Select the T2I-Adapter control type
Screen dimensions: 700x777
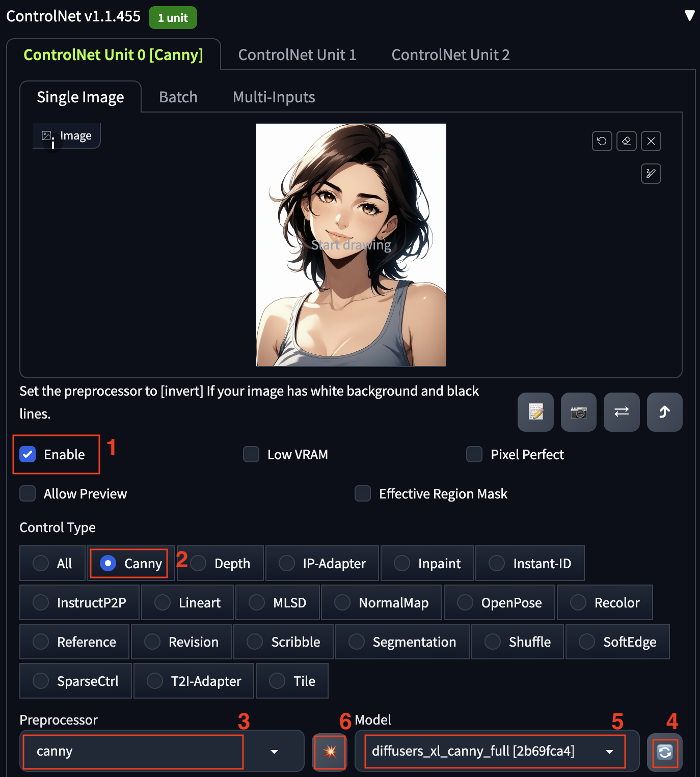(x=194, y=681)
